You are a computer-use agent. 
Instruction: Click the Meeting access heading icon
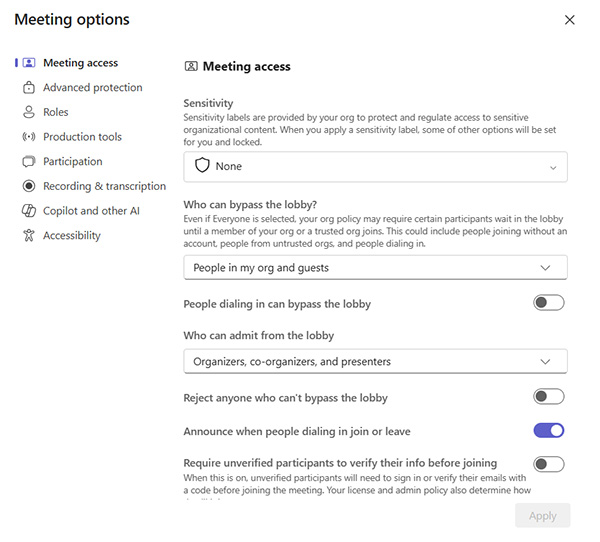pos(191,66)
